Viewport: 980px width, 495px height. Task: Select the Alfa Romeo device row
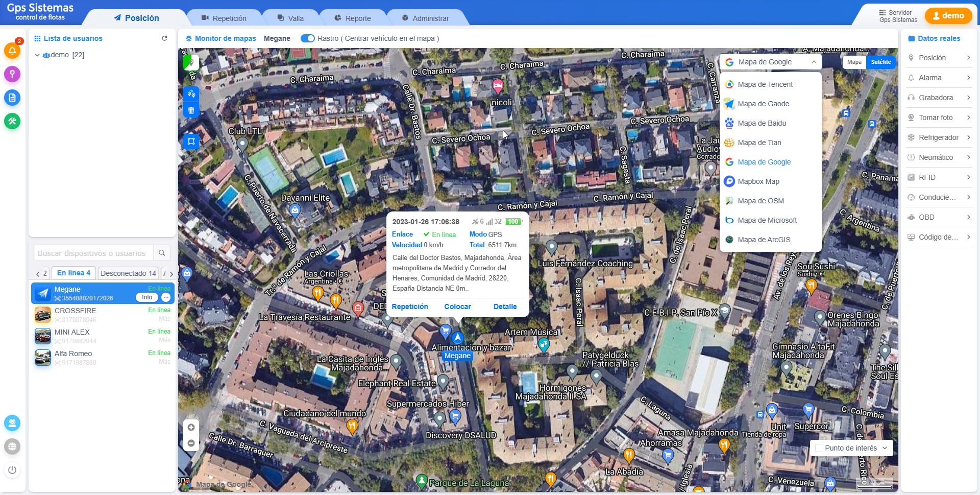(x=103, y=358)
